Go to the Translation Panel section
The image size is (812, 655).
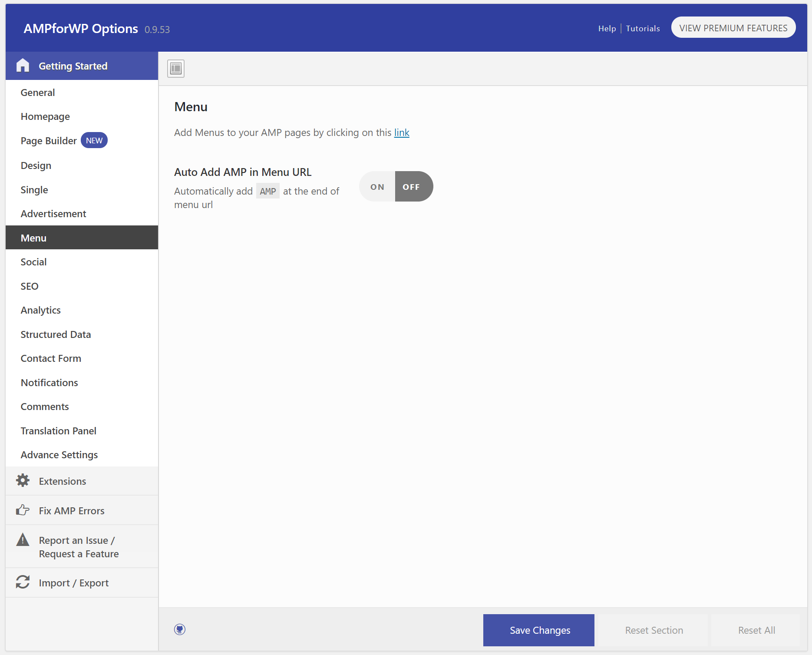(x=58, y=430)
